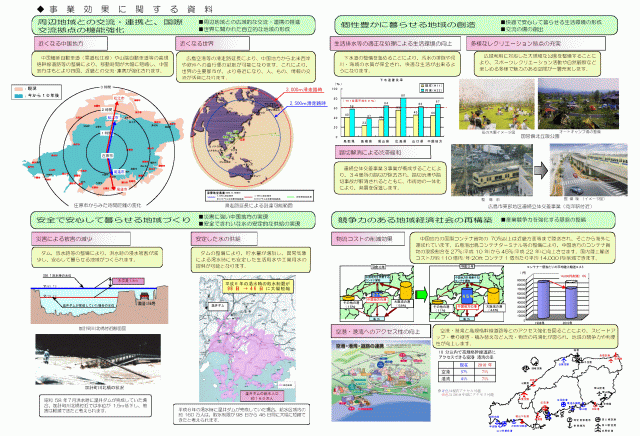Click the '空港' row in the access table
Image resolution: width=640 pixels, height=436 pixels.
pyautogui.click(x=467, y=372)
